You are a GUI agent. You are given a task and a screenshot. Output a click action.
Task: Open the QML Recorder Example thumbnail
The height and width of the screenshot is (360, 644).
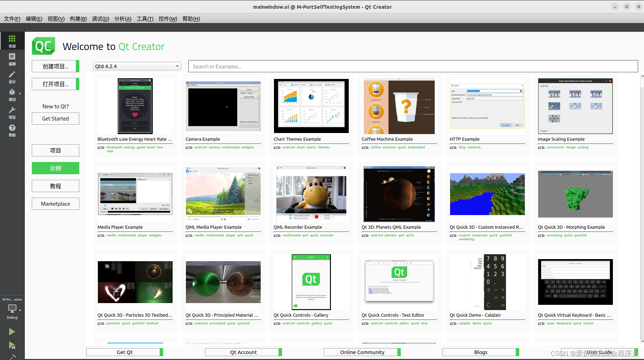tap(311, 194)
